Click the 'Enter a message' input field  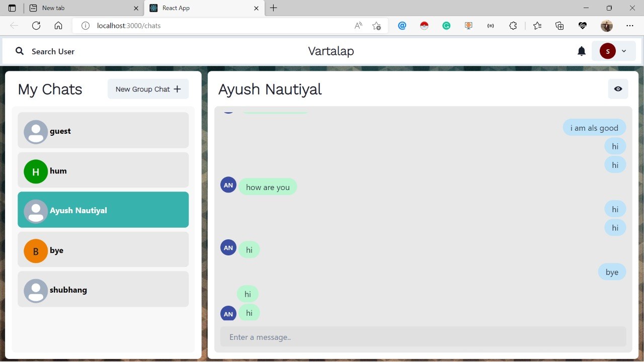click(423, 337)
